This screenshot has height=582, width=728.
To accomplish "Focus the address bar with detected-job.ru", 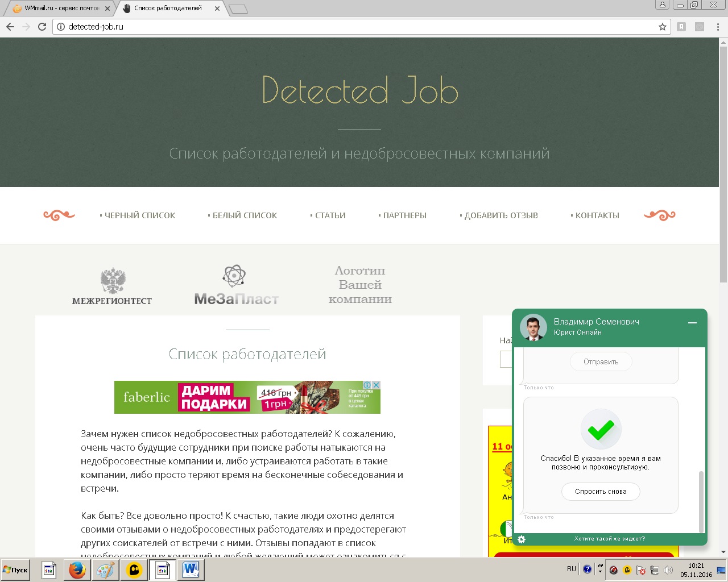I will tap(361, 27).
